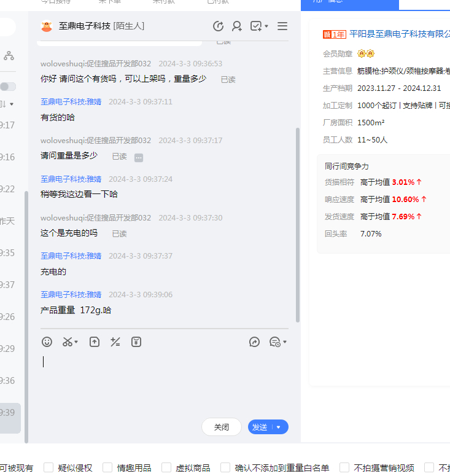
Task: Click the 关闭 button
Action: [221, 427]
